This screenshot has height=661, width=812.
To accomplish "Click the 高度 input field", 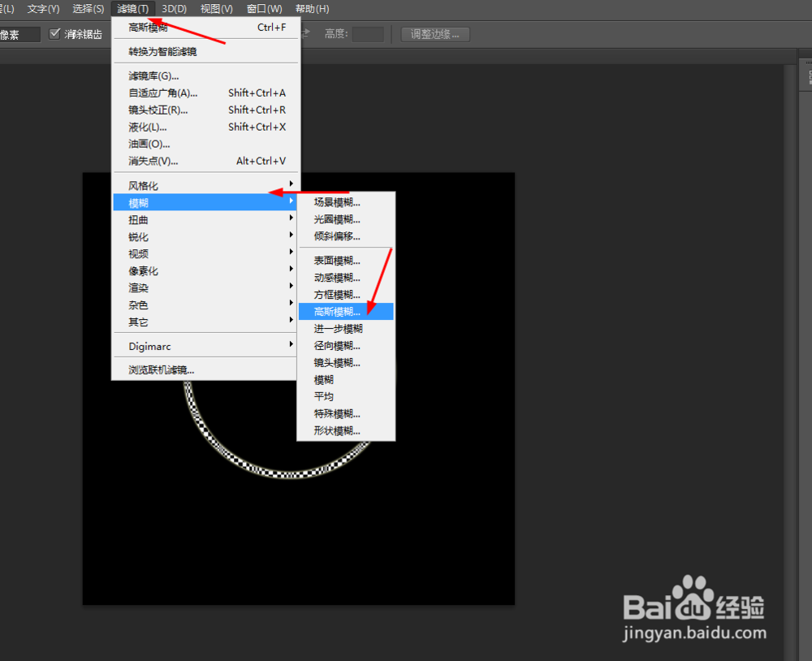I will pyautogui.click(x=368, y=34).
